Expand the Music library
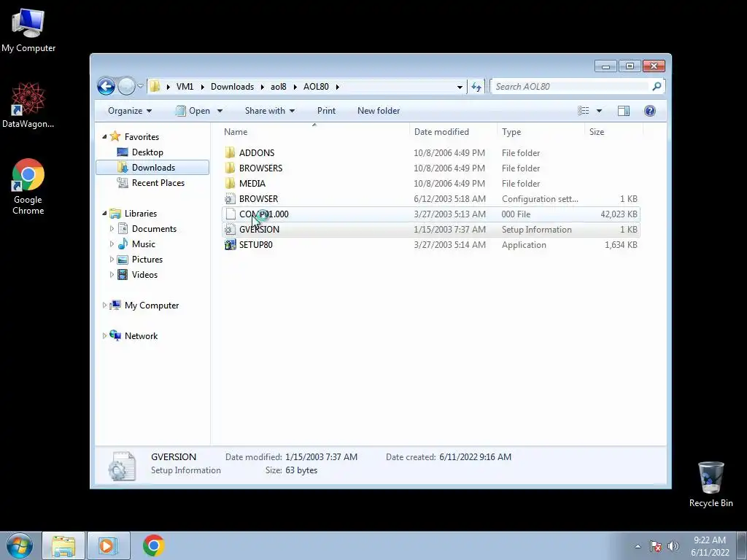 (x=112, y=244)
